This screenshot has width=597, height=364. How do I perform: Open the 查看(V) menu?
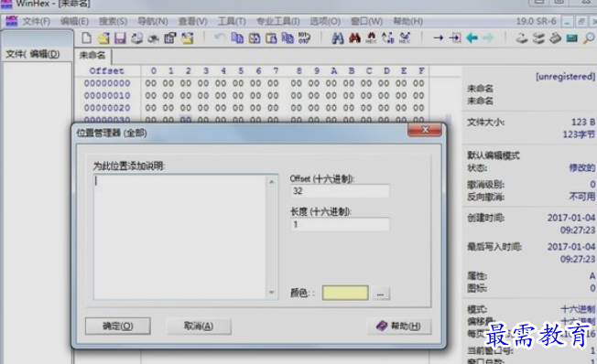pyautogui.click(x=193, y=21)
